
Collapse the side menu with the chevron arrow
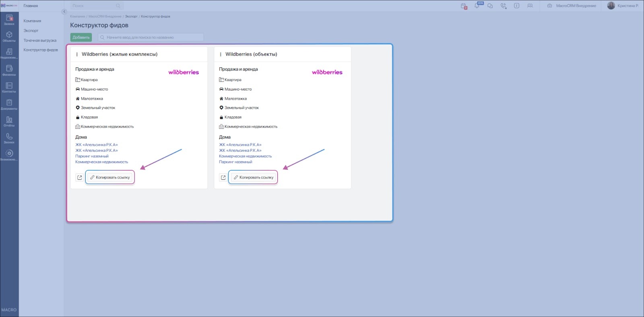pyautogui.click(x=64, y=12)
